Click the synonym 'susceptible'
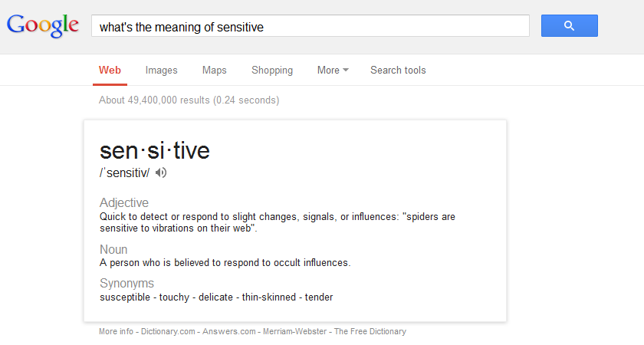 125,297
